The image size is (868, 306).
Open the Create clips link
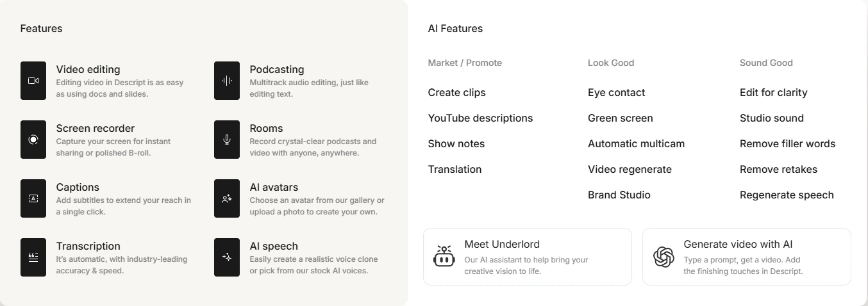point(457,92)
